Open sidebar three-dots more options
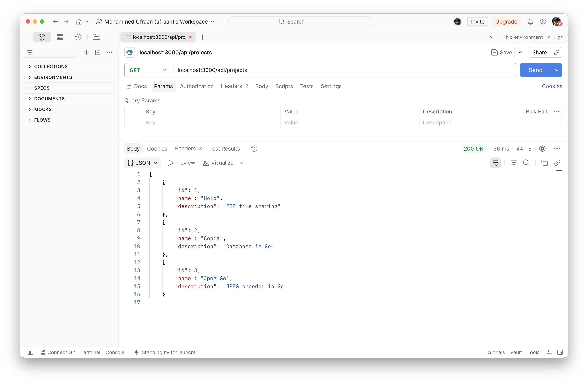Image resolution: width=588 pixels, height=384 pixels. pos(110,52)
